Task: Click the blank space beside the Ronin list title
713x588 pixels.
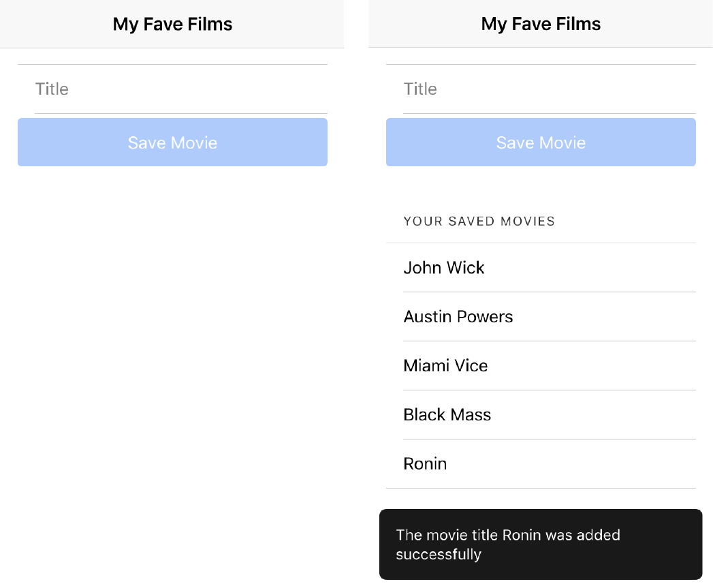Action: click(x=571, y=464)
